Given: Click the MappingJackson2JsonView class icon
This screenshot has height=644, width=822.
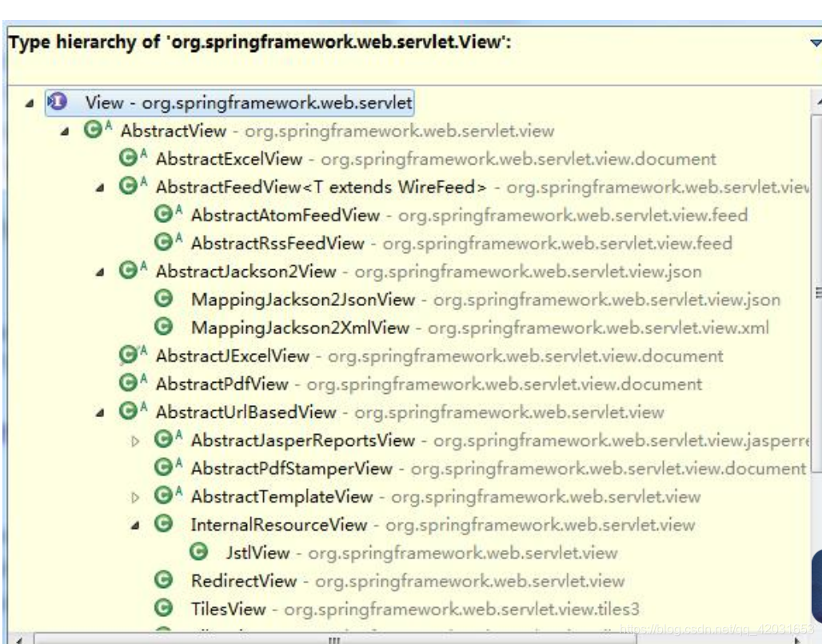Looking at the screenshot, I should (x=163, y=298).
